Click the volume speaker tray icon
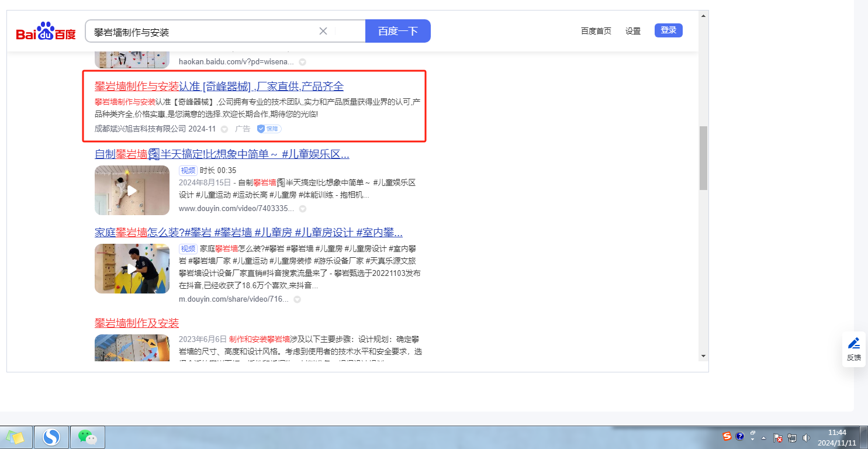868x449 pixels. tap(807, 437)
